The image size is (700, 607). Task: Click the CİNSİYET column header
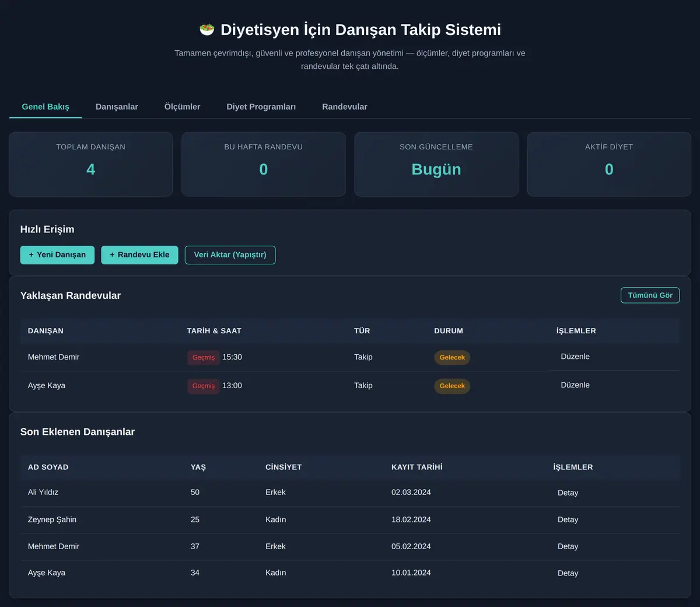pos(283,467)
